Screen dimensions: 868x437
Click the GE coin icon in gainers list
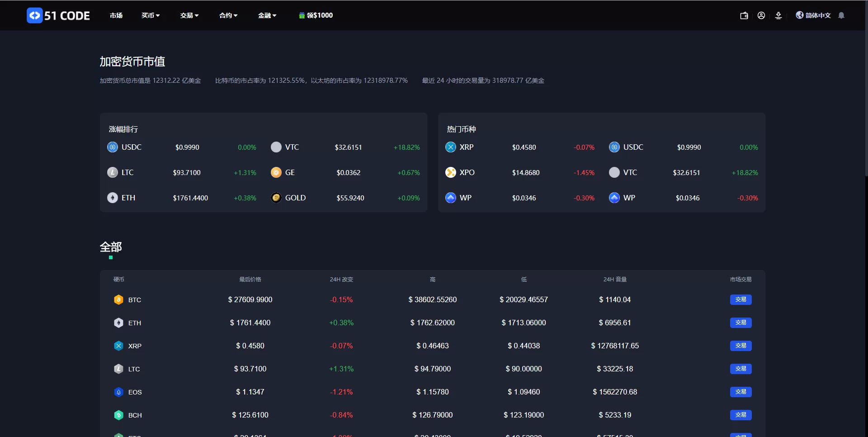(276, 173)
